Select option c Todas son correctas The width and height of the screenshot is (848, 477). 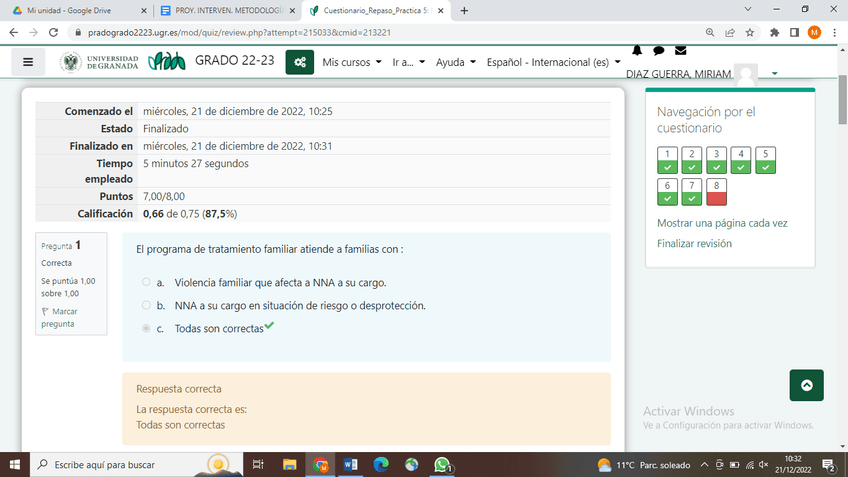click(146, 328)
